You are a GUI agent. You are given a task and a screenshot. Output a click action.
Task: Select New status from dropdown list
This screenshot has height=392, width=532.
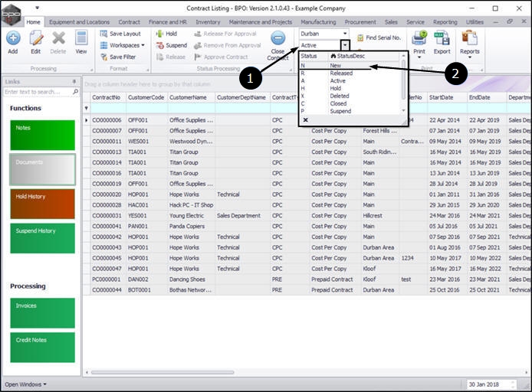click(x=337, y=66)
